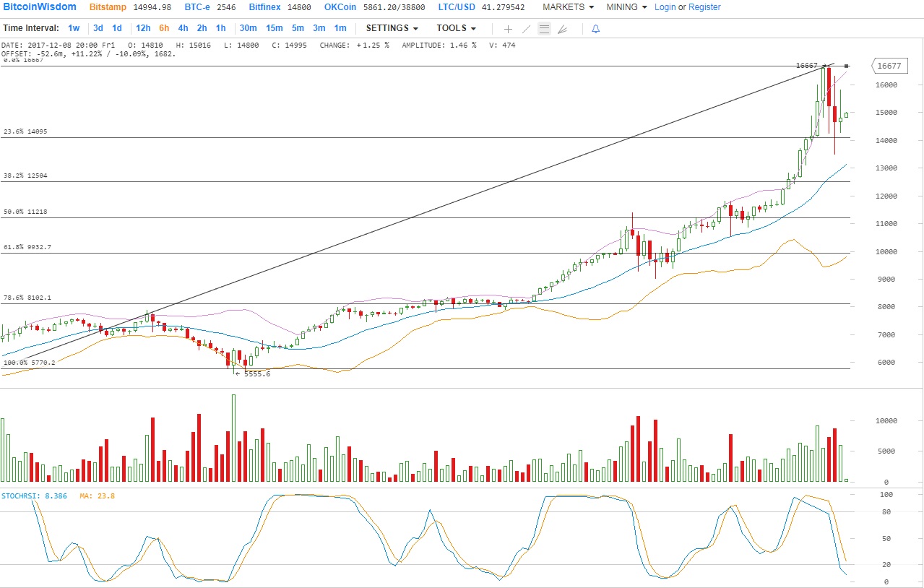Click the small square handle at trend line end

(847, 66)
